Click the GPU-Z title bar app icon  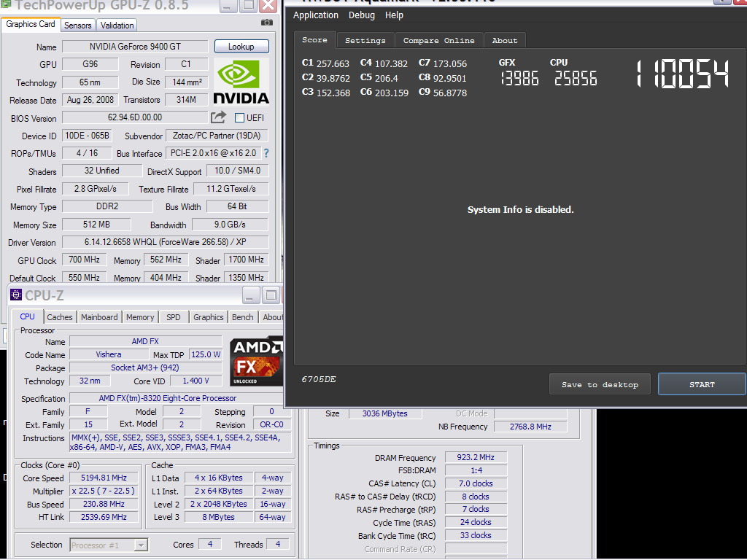(6, 5)
